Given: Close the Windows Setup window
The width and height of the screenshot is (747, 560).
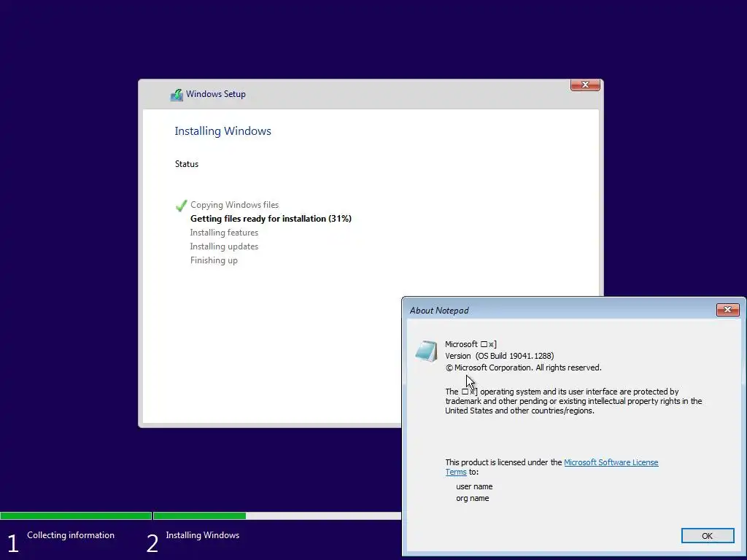Looking at the screenshot, I should tap(585, 85).
